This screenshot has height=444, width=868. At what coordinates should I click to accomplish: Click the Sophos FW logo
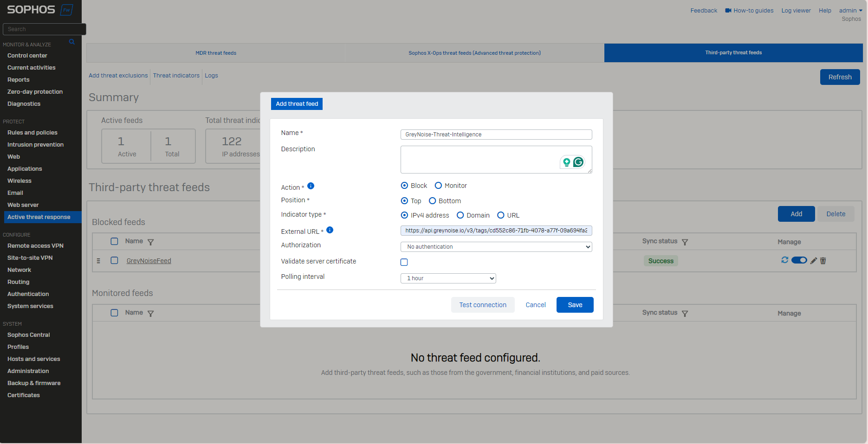pos(40,10)
